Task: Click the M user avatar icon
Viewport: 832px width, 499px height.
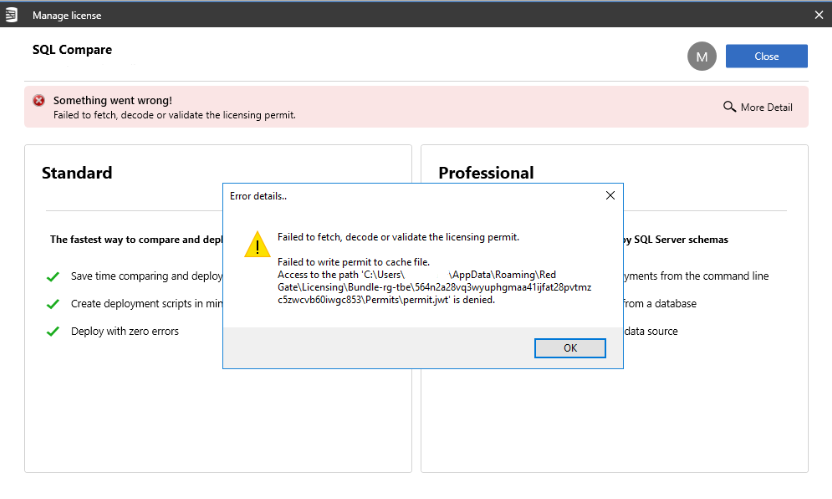Action: point(702,56)
